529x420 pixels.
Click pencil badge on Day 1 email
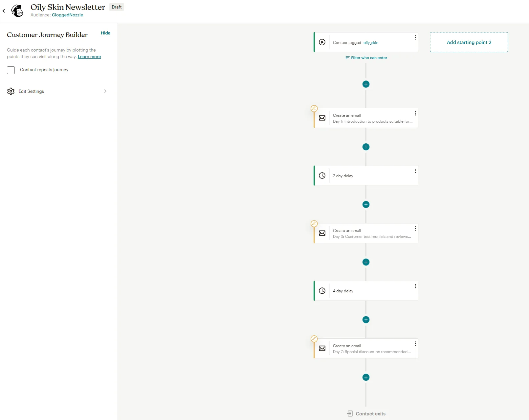click(x=314, y=108)
